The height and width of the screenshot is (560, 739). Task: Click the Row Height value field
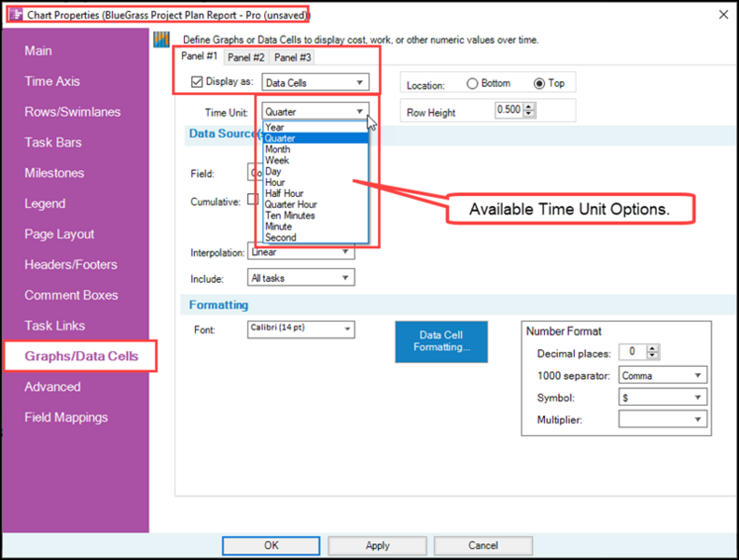pyautogui.click(x=509, y=110)
